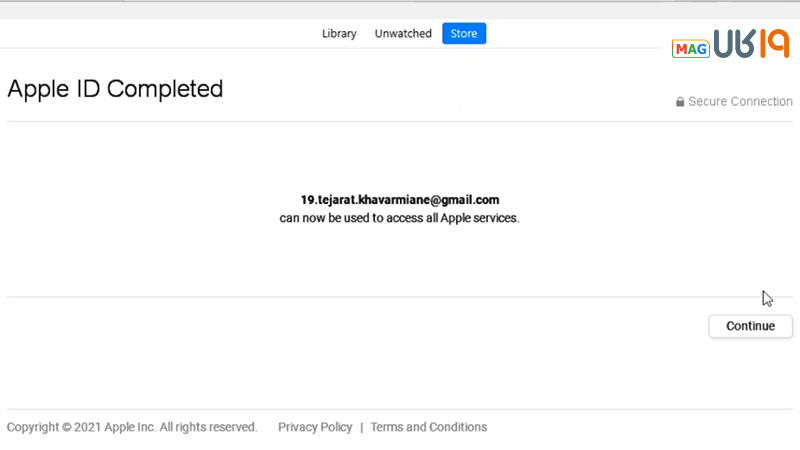This screenshot has width=800, height=450.
Task: Click the "Secure Connection" label text
Action: 740,102
